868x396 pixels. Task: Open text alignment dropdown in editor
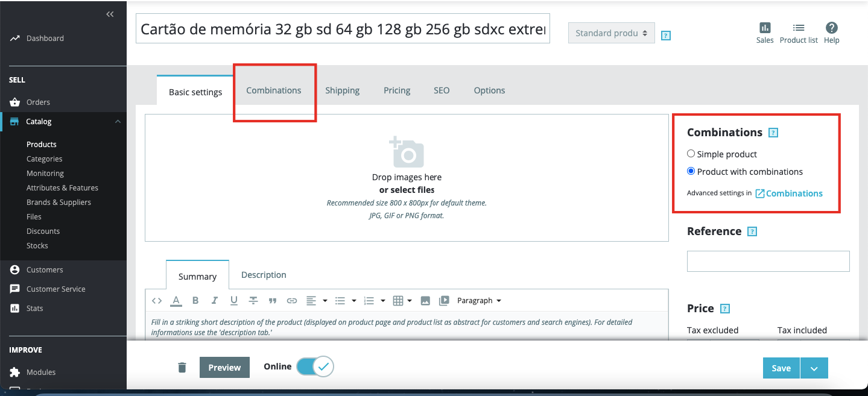[316, 300]
